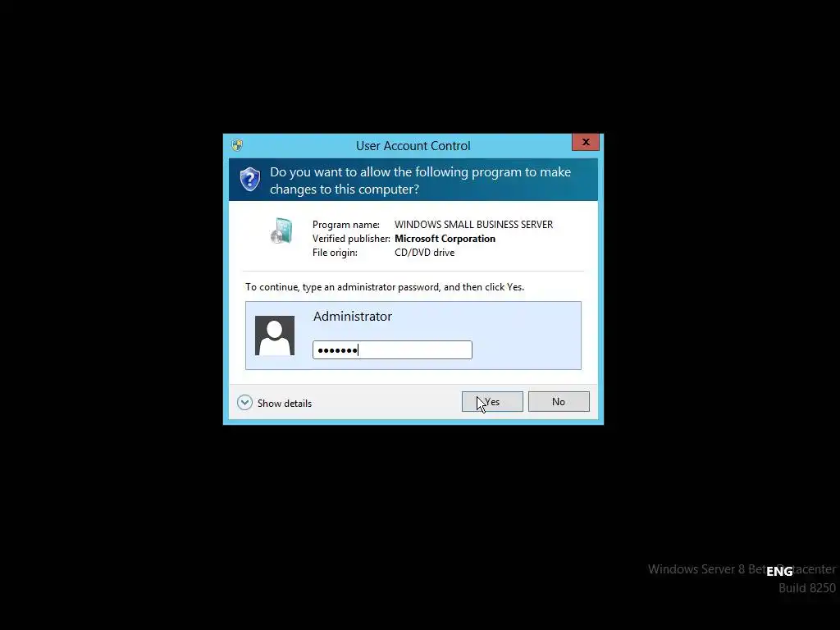Click the Show details label

click(x=285, y=404)
